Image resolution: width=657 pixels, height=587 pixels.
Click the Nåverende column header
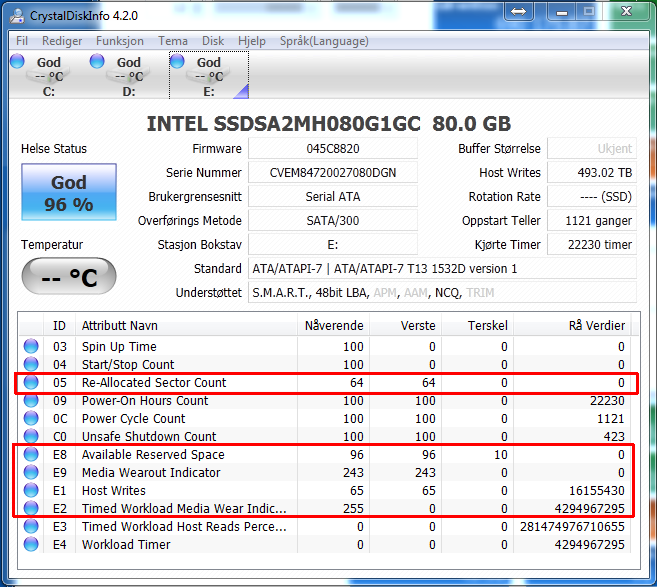(334, 326)
